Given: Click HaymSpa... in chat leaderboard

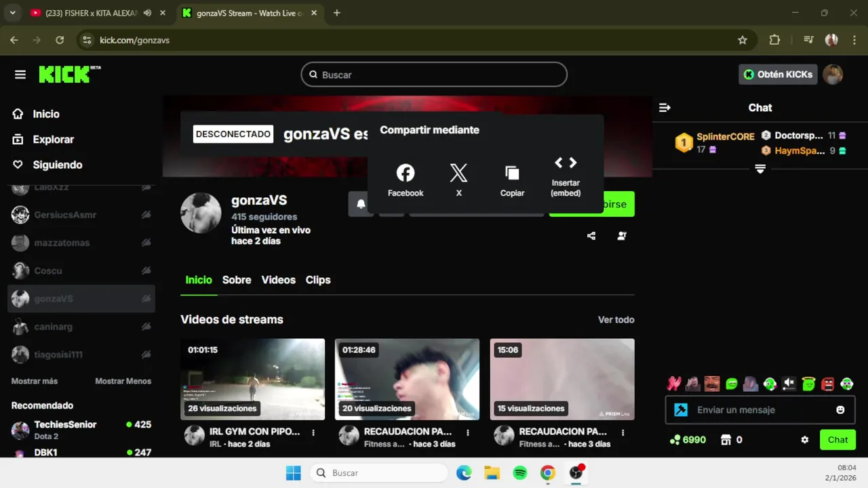Looking at the screenshot, I should tap(800, 150).
